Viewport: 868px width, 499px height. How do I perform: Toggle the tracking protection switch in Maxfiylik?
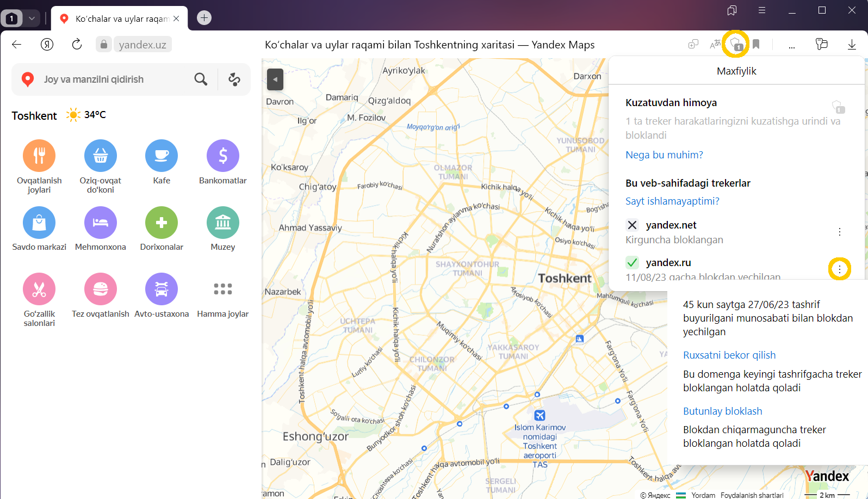(838, 107)
